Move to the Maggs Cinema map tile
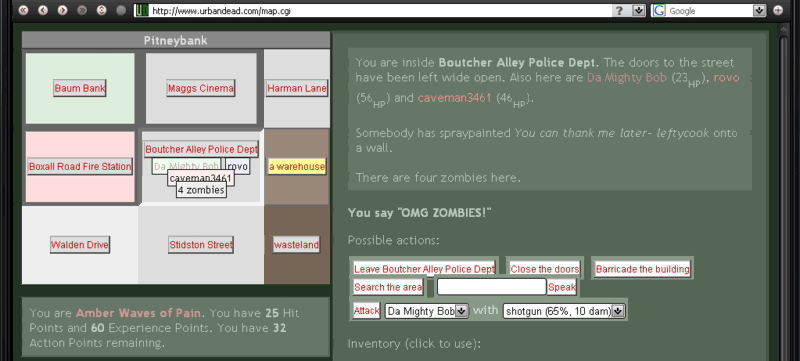800x361 pixels. tap(201, 88)
